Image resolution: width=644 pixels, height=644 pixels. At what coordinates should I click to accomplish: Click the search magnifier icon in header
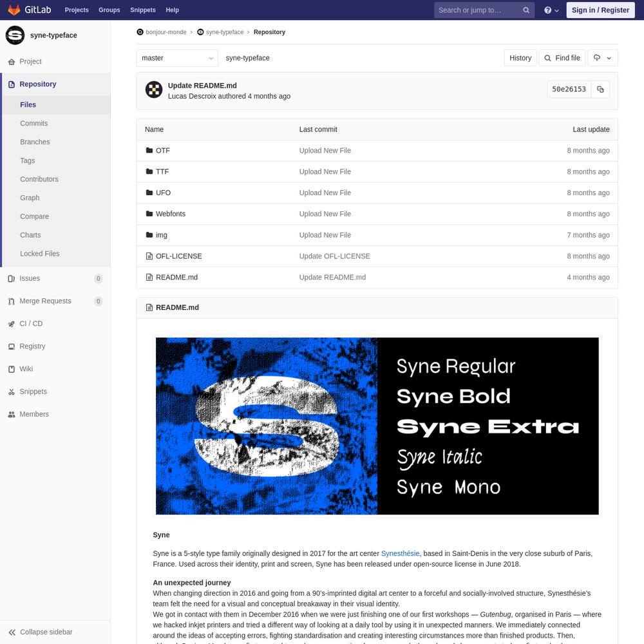pyautogui.click(x=526, y=10)
